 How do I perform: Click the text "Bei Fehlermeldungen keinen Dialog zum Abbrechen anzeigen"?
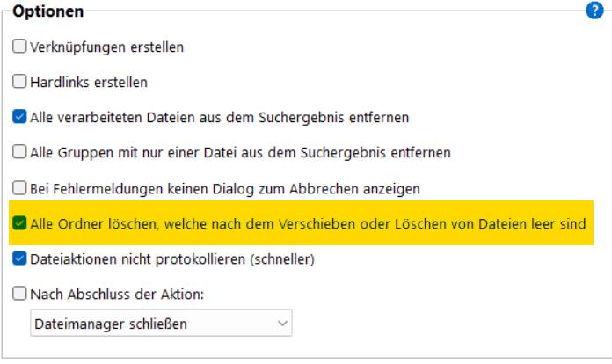[224, 188]
